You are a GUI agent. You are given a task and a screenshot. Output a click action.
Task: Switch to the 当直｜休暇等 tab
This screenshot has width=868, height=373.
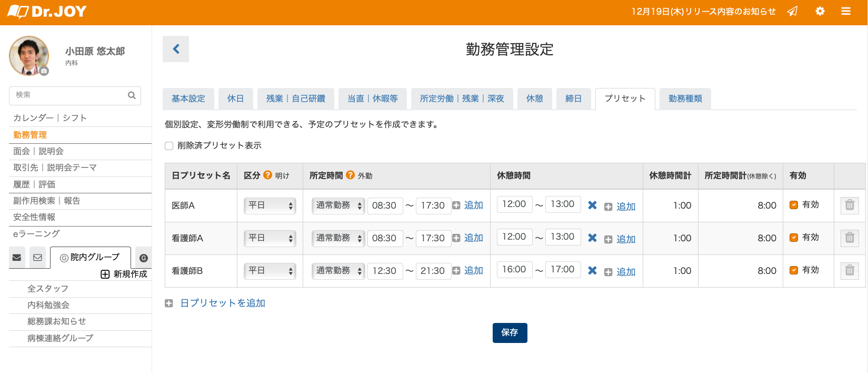[x=373, y=99]
